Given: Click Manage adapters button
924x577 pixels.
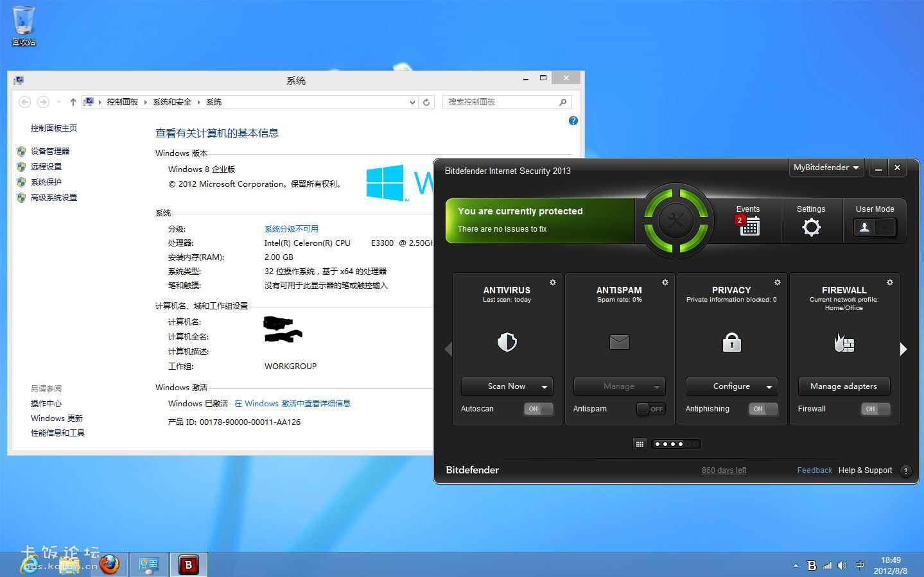Looking at the screenshot, I should [x=844, y=386].
